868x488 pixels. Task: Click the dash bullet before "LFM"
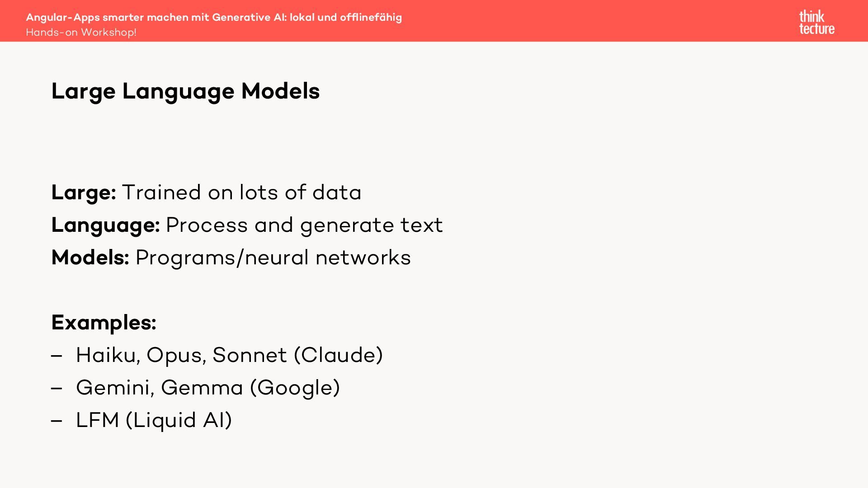pos(57,421)
